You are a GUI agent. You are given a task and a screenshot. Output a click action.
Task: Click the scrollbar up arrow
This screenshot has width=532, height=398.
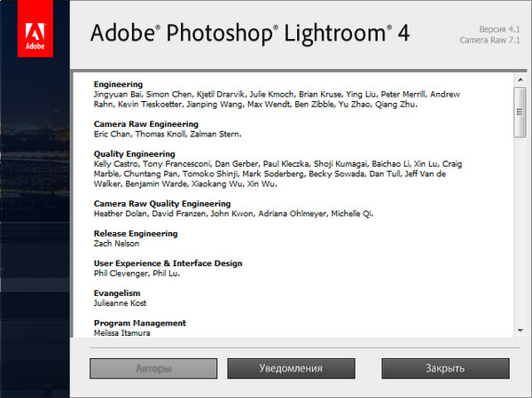(520, 78)
